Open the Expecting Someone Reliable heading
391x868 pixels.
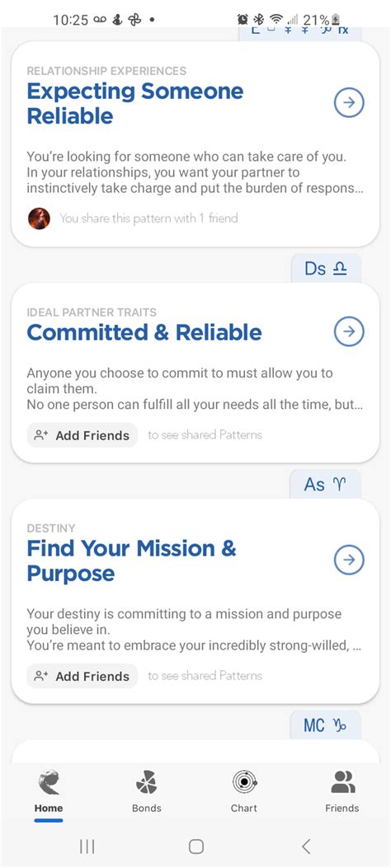point(135,104)
